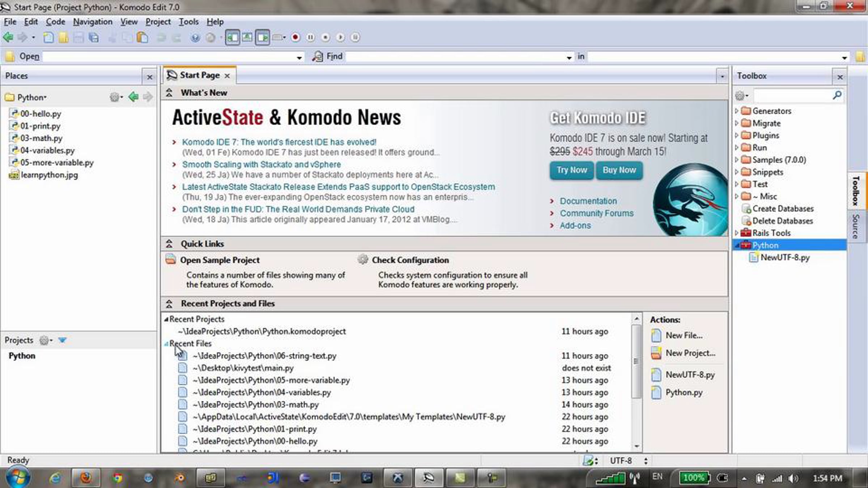The height and width of the screenshot is (488, 868).
Task: Create a new file with the toolbar icon
Action: coord(48,37)
